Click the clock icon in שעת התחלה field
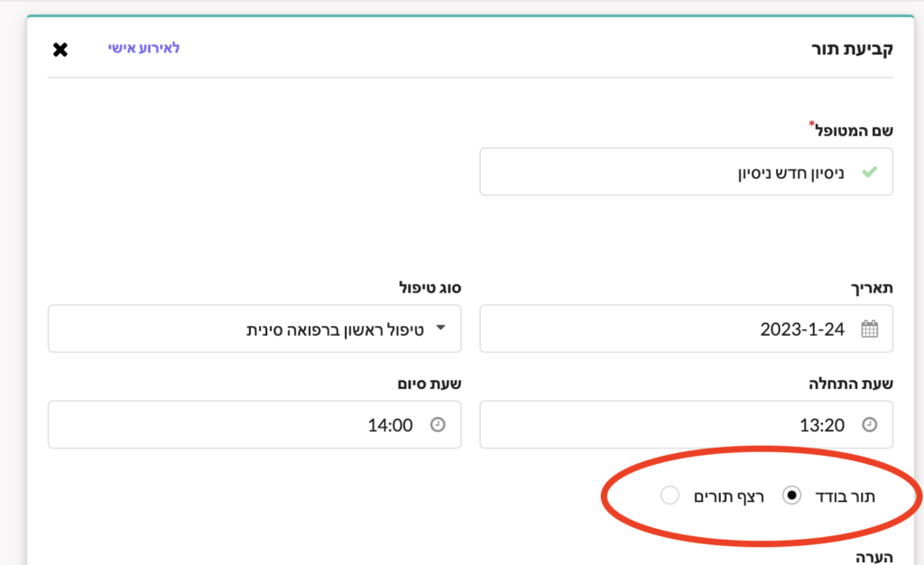Image resolution: width=924 pixels, height=565 pixels. click(869, 424)
